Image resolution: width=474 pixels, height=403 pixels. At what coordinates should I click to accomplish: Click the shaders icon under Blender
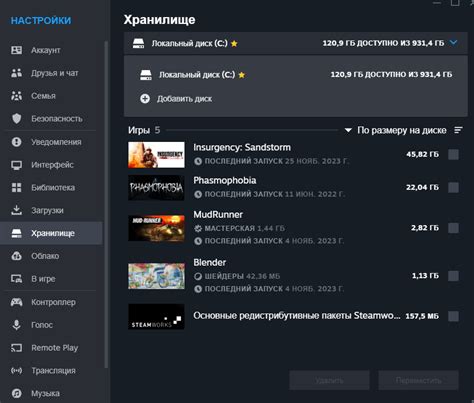point(198,276)
